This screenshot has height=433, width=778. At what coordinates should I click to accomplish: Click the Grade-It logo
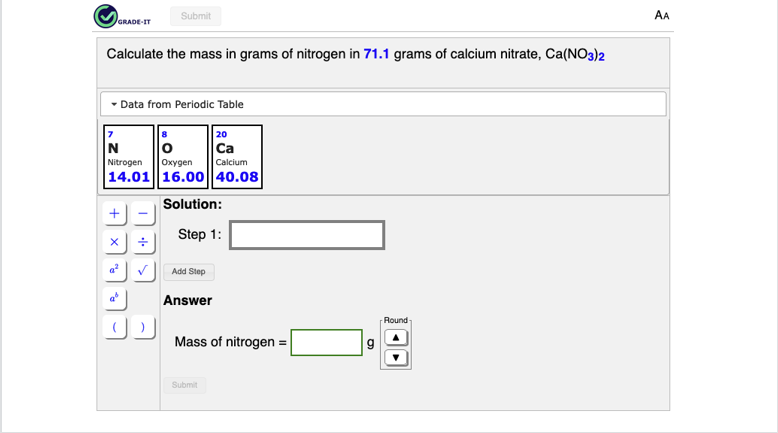tap(122, 17)
